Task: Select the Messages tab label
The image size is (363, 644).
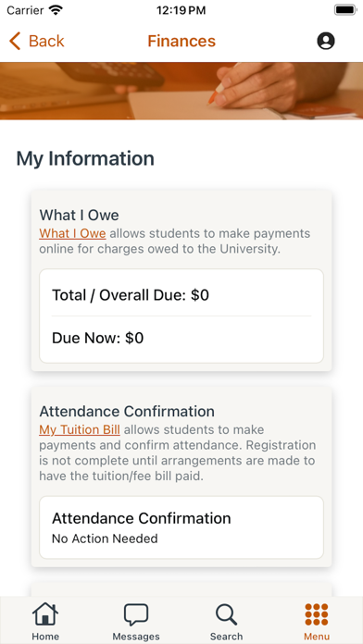Action: pos(136,637)
